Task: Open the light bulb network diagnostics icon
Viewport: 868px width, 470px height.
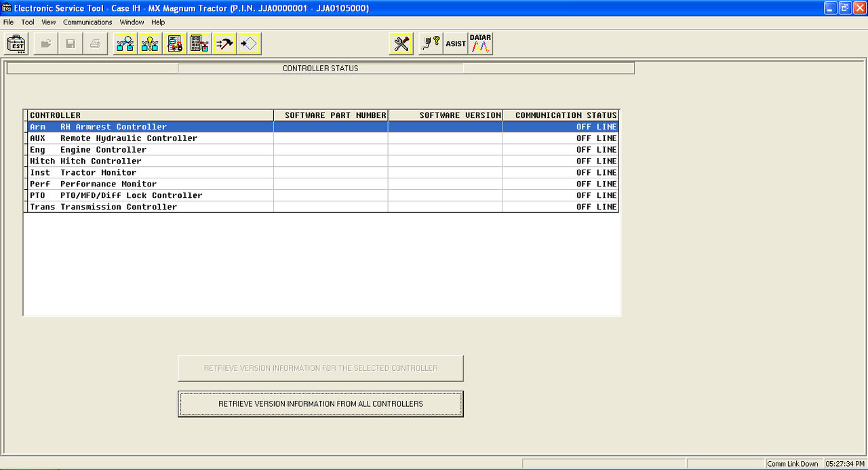Action: pyautogui.click(x=150, y=44)
